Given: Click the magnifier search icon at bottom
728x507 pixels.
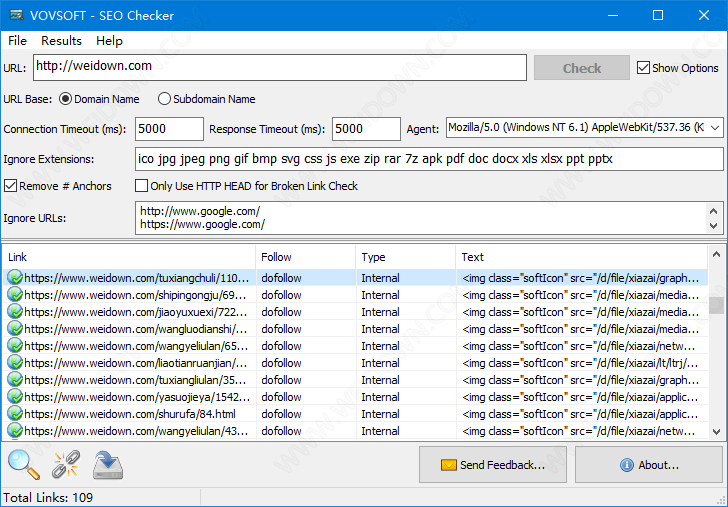Looking at the screenshot, I should point(23,464).
